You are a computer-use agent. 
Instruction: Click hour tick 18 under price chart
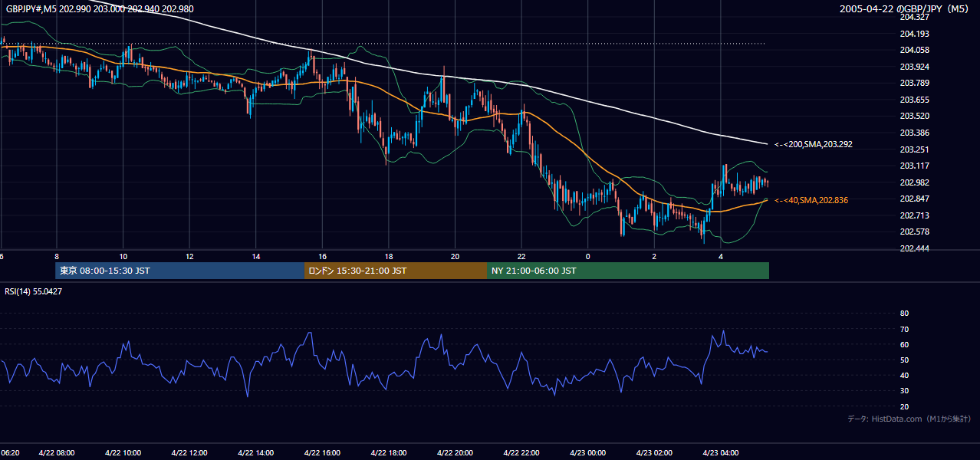pos(389,256)
